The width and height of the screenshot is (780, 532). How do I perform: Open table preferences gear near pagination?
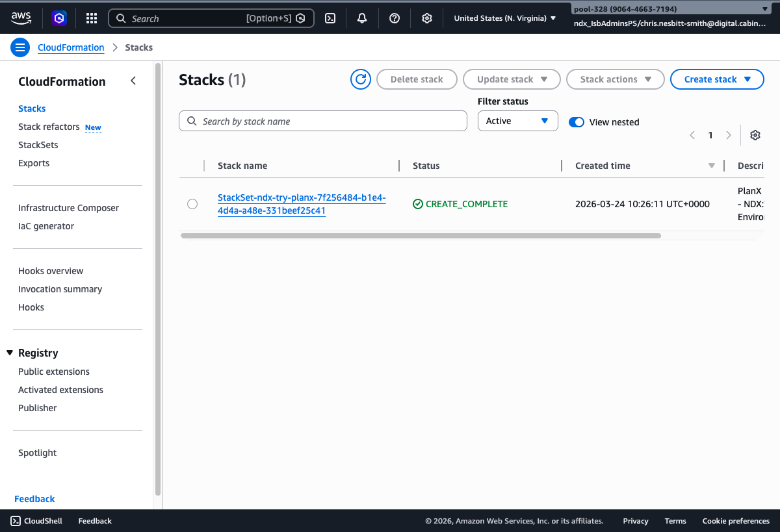pyautogui.click(x=755, y=134)
